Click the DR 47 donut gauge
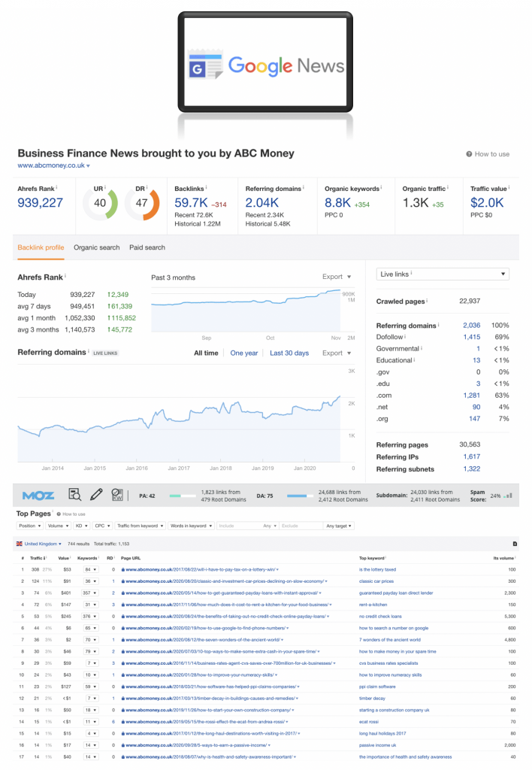 tap(142, 203)
